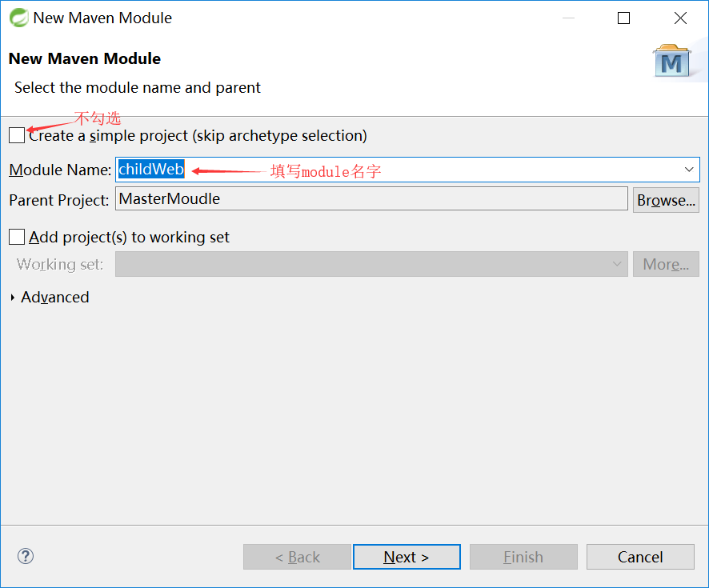Open the disabled Working set combo box

coord(371,264)
